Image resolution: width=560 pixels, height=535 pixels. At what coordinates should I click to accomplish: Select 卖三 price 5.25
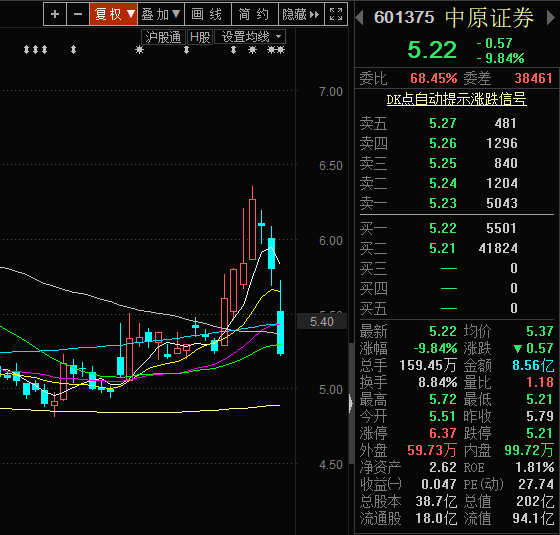pyautogui.click(x=443, y=163)
